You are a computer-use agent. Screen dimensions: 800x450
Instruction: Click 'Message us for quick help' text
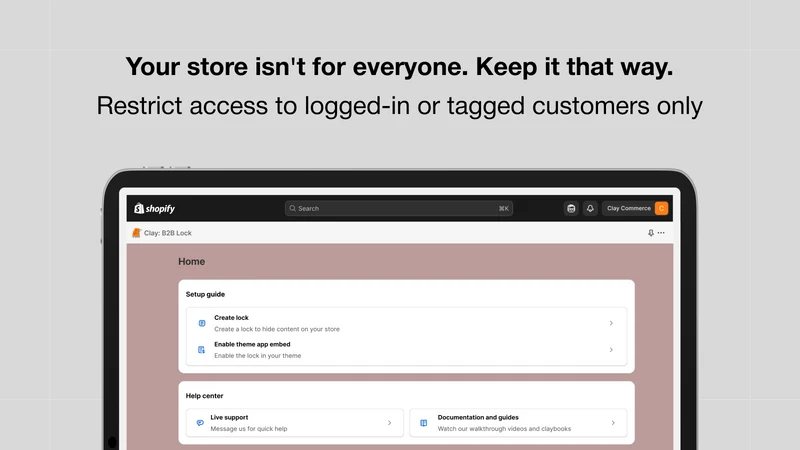(249, 429)
